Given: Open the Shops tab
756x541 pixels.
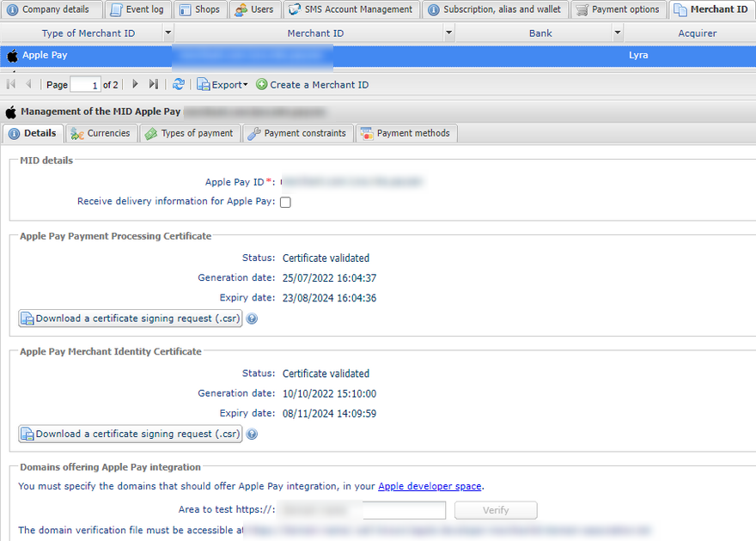Looking at the screenshot, I should (x=199, y=9).
